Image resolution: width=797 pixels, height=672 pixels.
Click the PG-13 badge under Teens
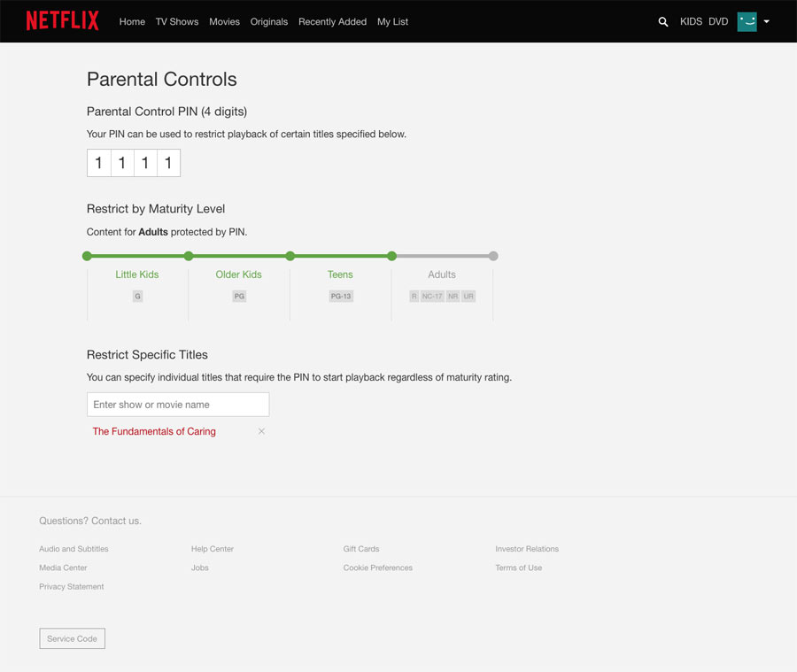[340, 296]
